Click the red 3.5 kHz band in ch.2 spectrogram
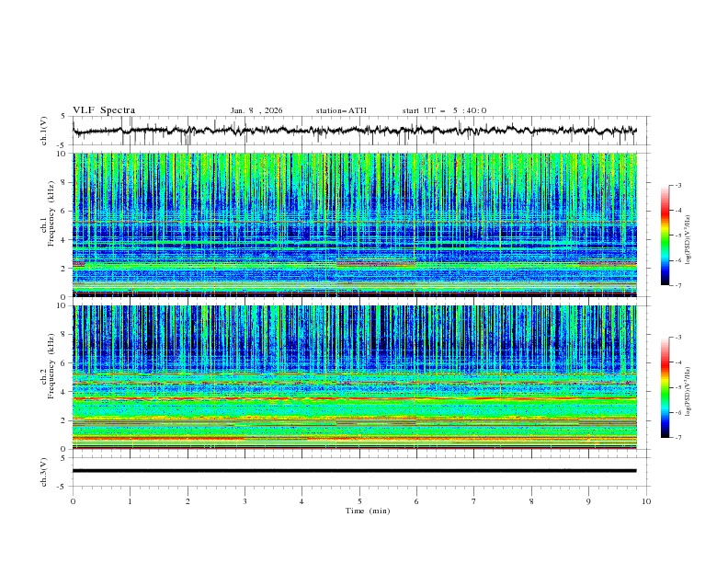This screenshot has height=563, width=728. pyautogui.click(x=355, y=398)
